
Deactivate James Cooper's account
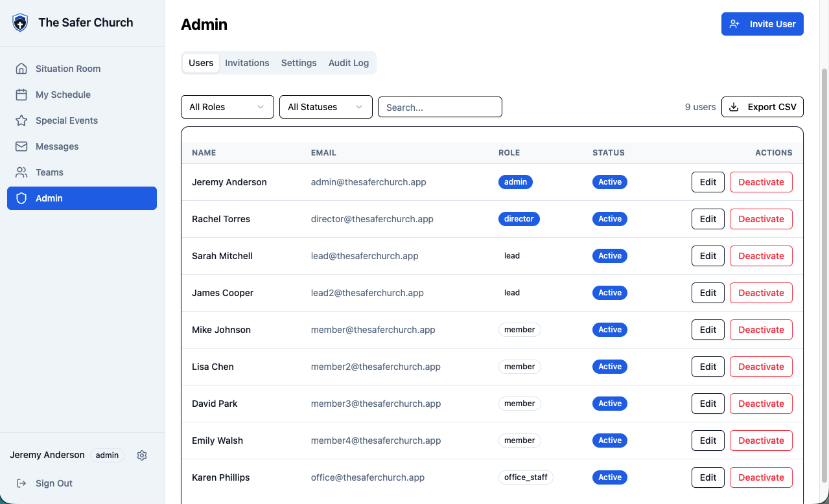[761, 293]
